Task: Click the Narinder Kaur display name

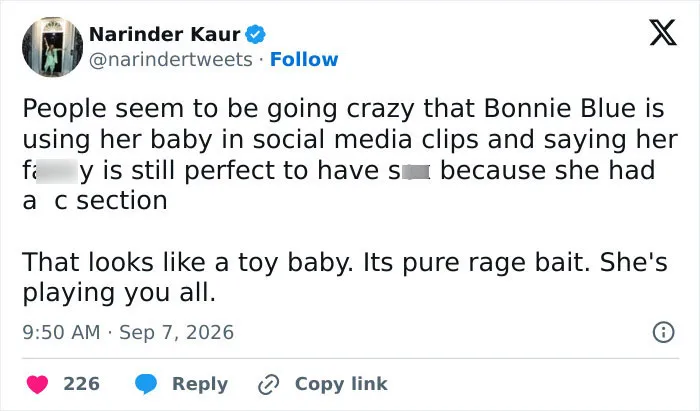Action: pyautogui.click(x=165, y=34)
